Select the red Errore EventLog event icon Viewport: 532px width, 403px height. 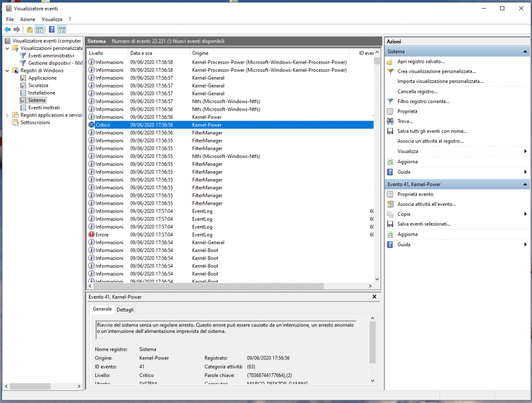[92, 234]
